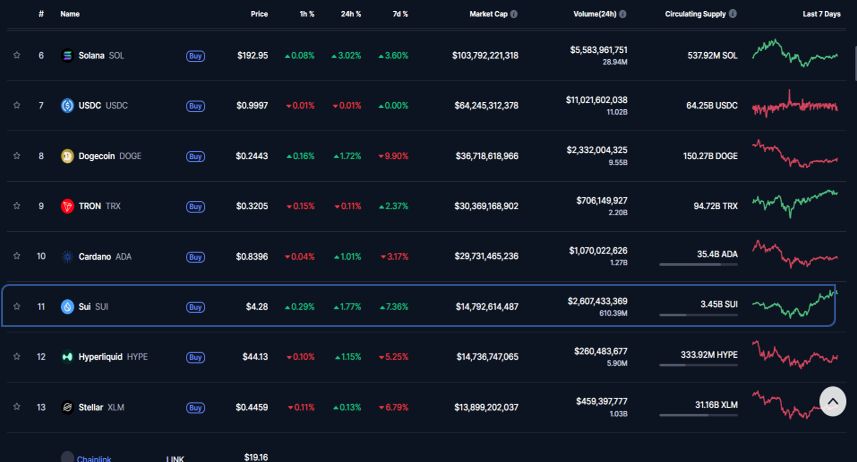The image size is (857, 462).
Task: Toggle watchlist star for TRON
Action: 16,206
